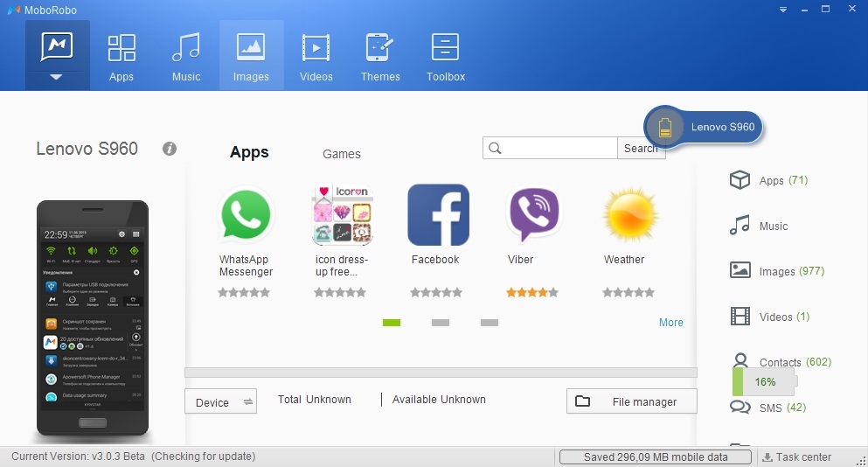Click the Search button
The height and width of the screenshot is (467, 868).
coord(641,148)
